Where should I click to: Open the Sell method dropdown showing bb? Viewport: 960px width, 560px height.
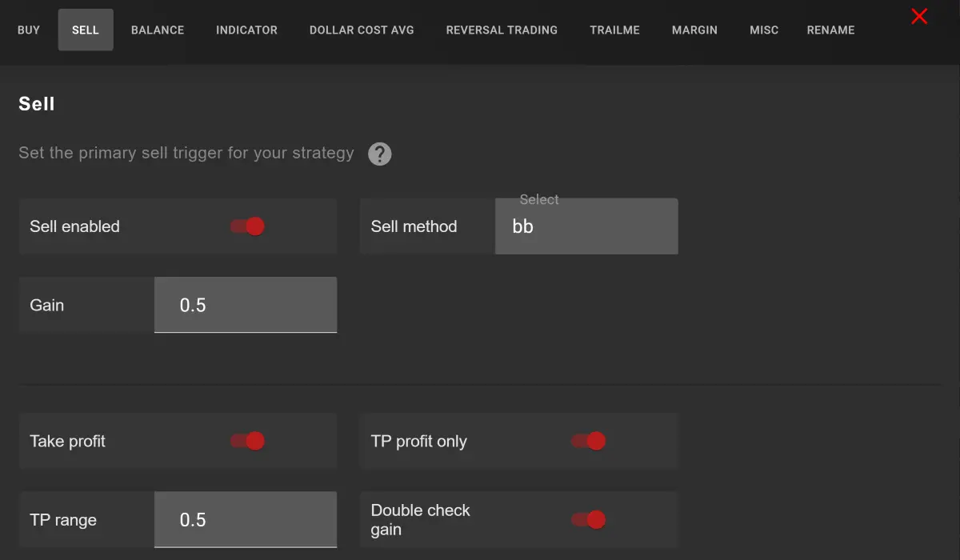(x=586, y=226)
